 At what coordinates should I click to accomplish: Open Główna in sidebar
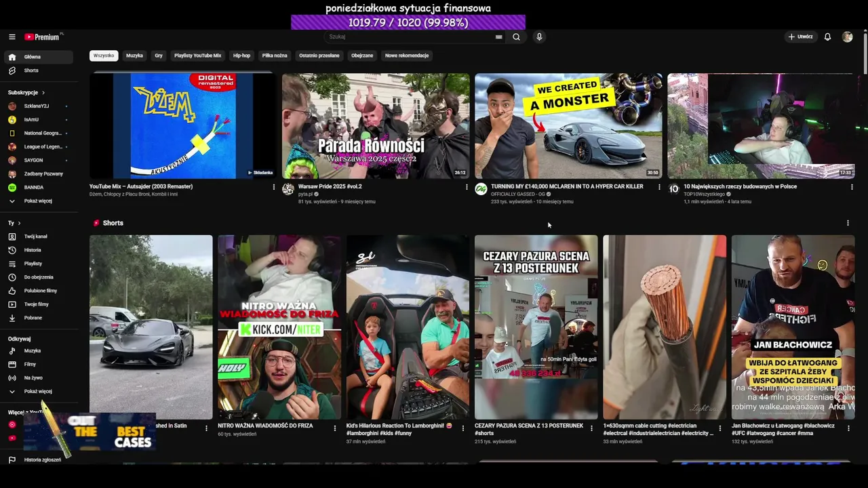tap(38, 57)
